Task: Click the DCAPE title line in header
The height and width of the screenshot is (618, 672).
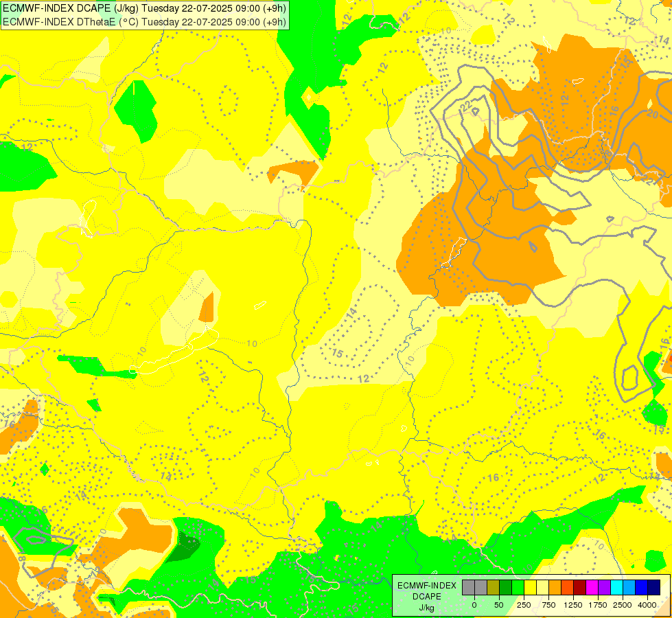Action: (x=144, y=8)
